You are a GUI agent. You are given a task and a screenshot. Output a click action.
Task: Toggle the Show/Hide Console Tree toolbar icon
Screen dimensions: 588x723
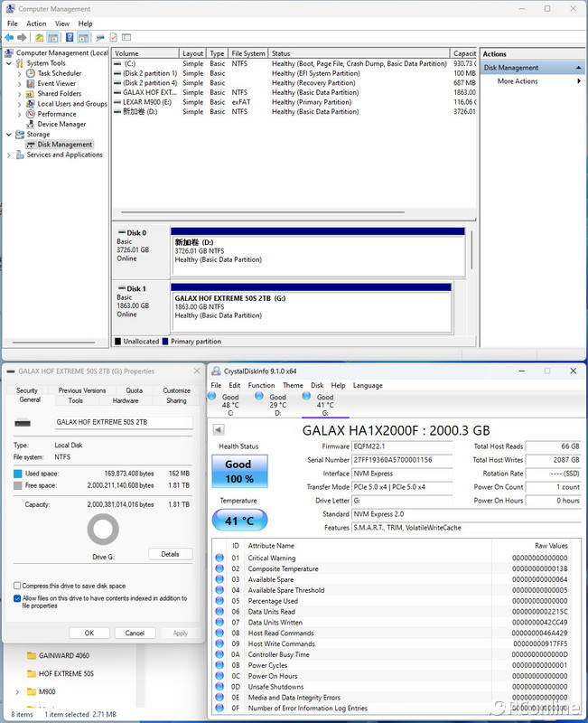53,37
